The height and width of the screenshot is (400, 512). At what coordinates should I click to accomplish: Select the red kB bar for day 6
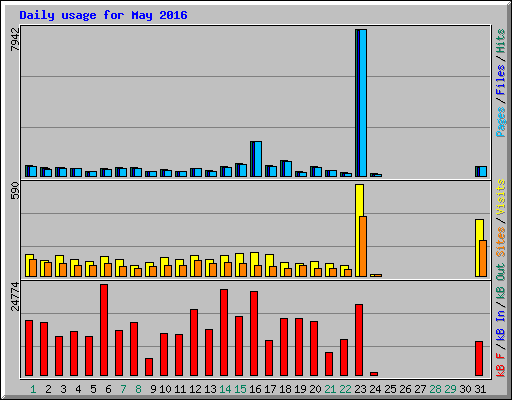click(x=104, y=330)
